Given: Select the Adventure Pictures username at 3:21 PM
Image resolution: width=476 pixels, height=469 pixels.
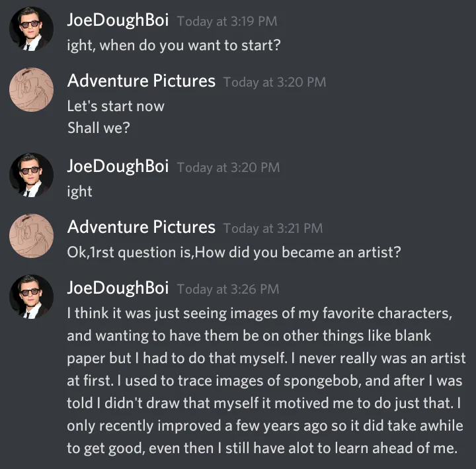Looking at the screenshot, I should point(141,228).
